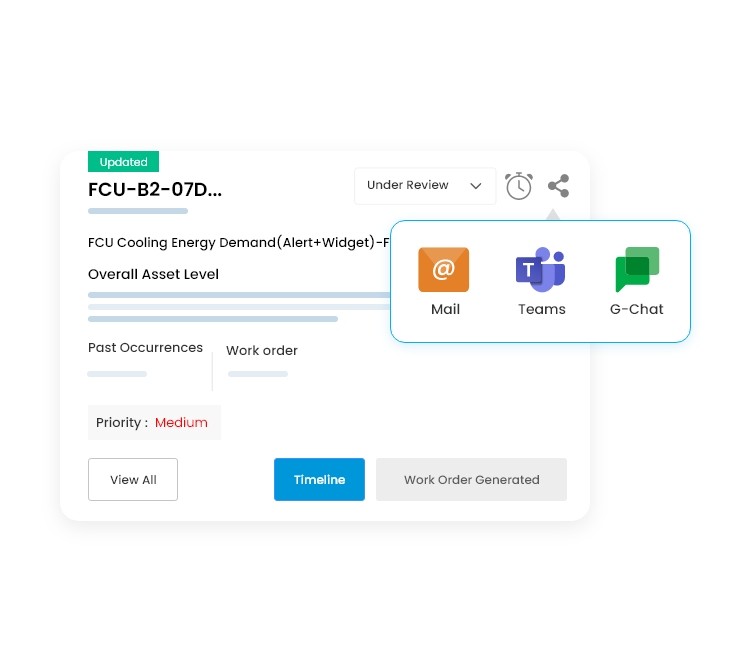
Task: Click the FCU Cooling Energy Demand description
Action: pyautogui.click(x=239, y=243)
